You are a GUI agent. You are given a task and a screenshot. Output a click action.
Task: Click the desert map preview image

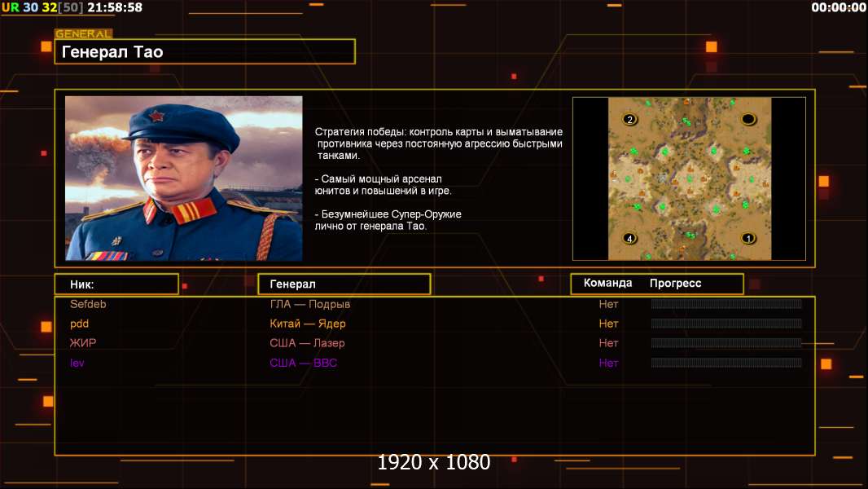pos(689,178)
